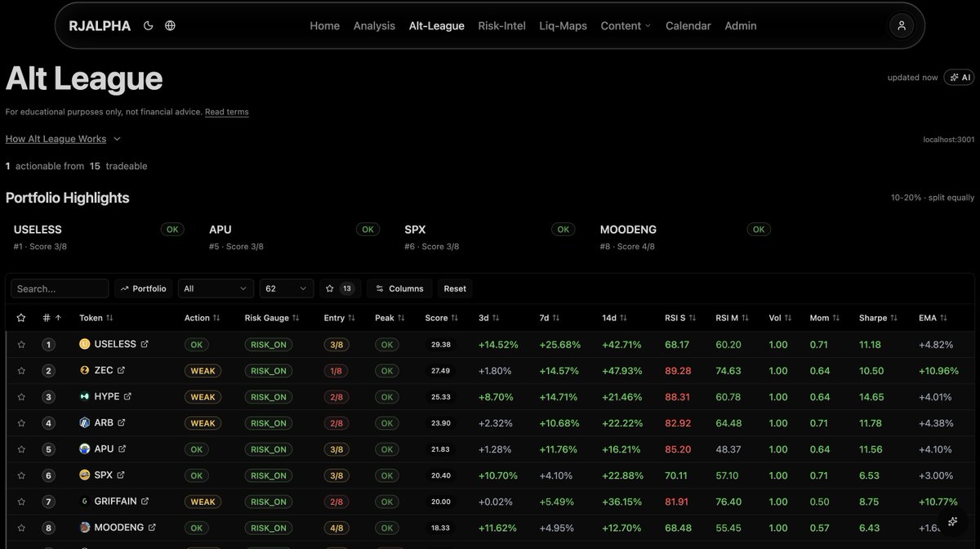Expand How Alt League Works section
Image resolution: width=980 pixels, height=549 pixels.
63,139
